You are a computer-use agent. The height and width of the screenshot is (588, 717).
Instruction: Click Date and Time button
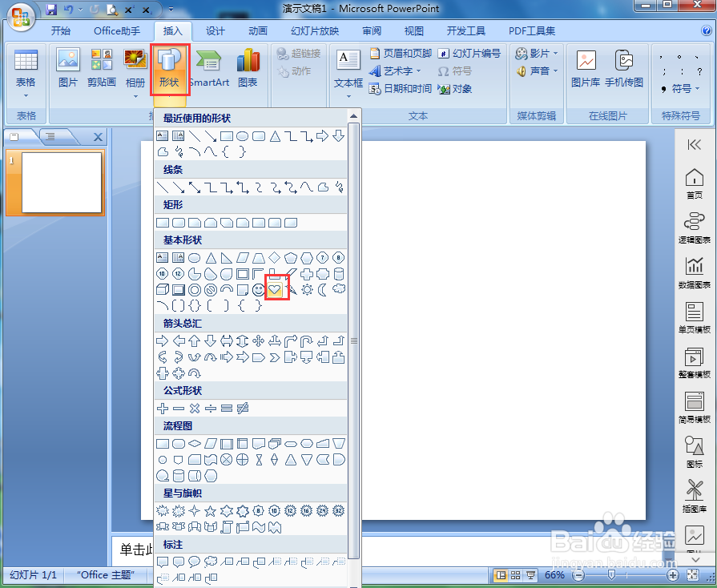click(x=400, y=89)
